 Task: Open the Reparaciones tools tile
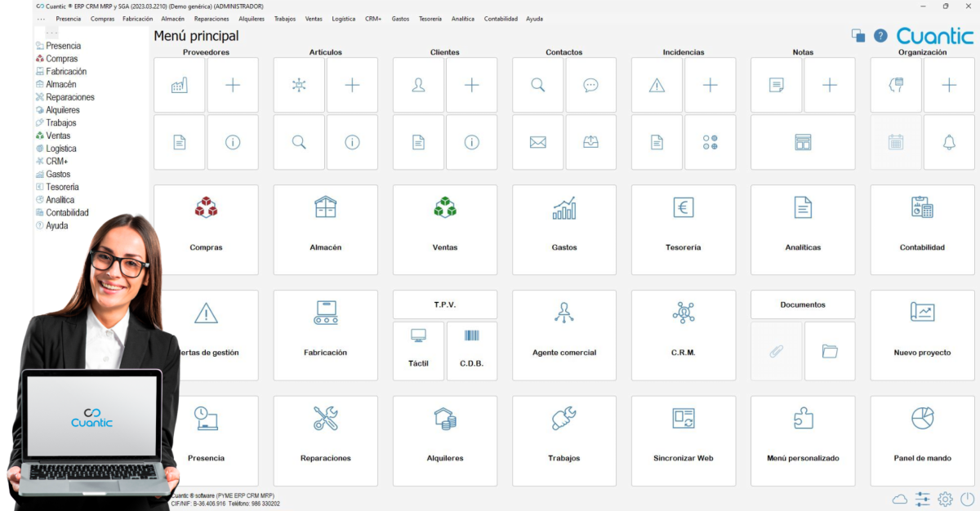point(325,440)
